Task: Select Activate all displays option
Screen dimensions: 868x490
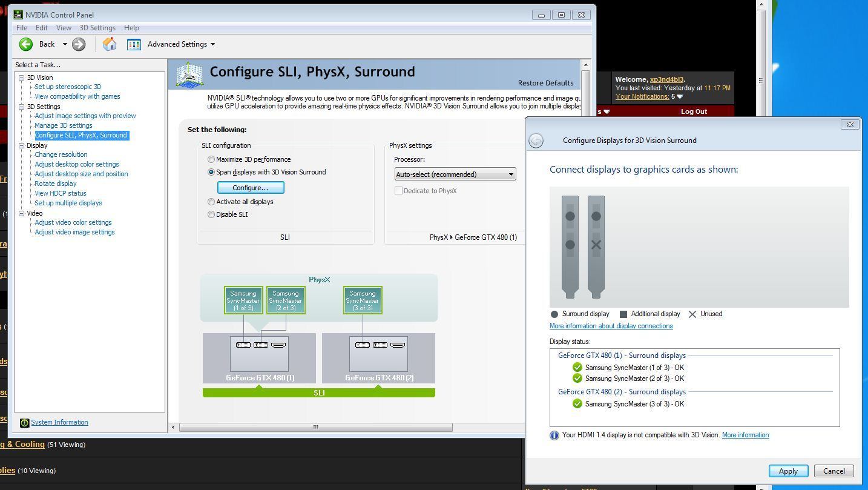Action: 211,202
